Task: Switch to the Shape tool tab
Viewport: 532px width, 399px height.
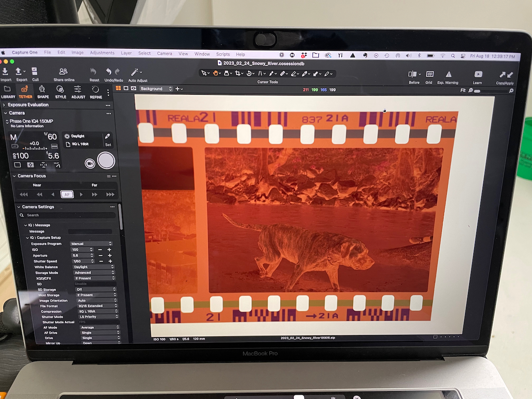Action: click(x=43, y=92)
